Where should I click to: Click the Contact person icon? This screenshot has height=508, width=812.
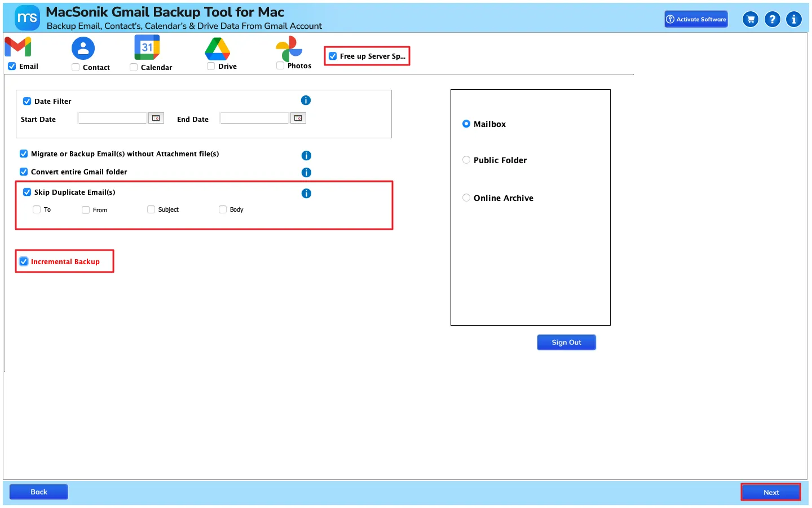(83, 49)
